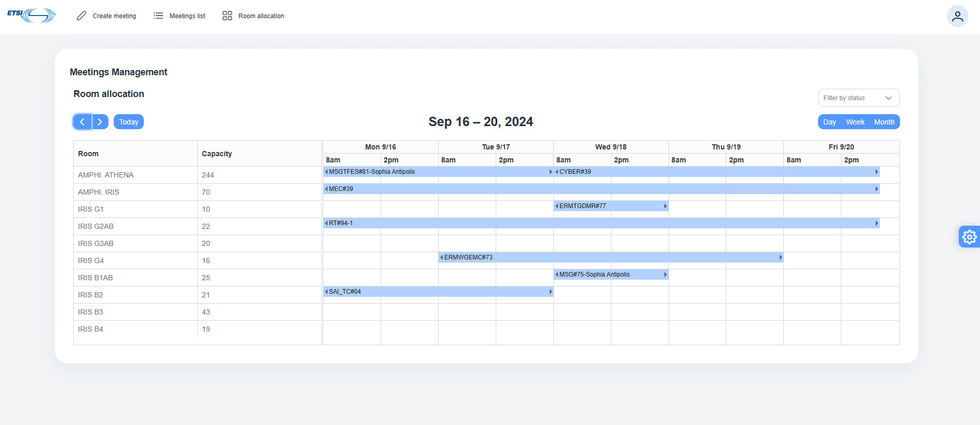Switch to Month view
980x425 pixels.
884,122
